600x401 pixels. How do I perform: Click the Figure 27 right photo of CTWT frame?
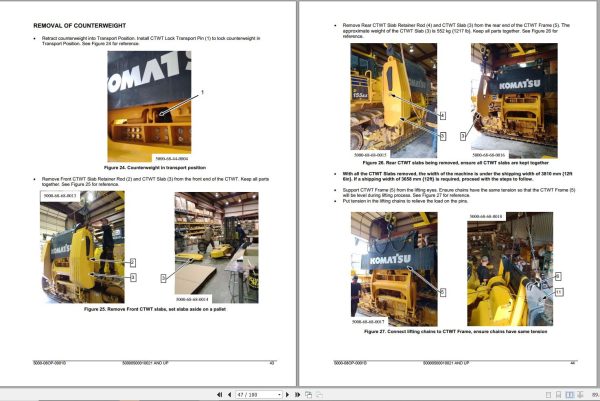510,269
